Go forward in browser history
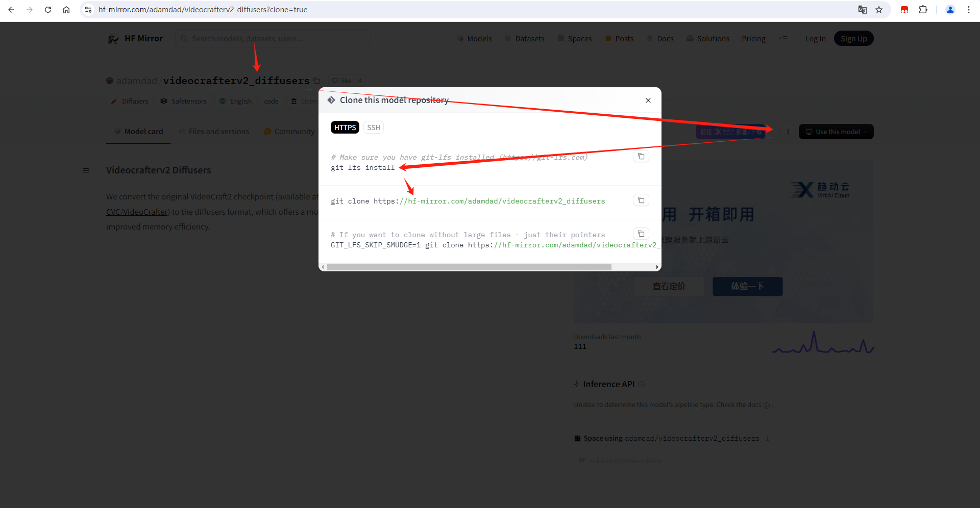This screenshot has width=980, height=508. [x=30, y=10]
